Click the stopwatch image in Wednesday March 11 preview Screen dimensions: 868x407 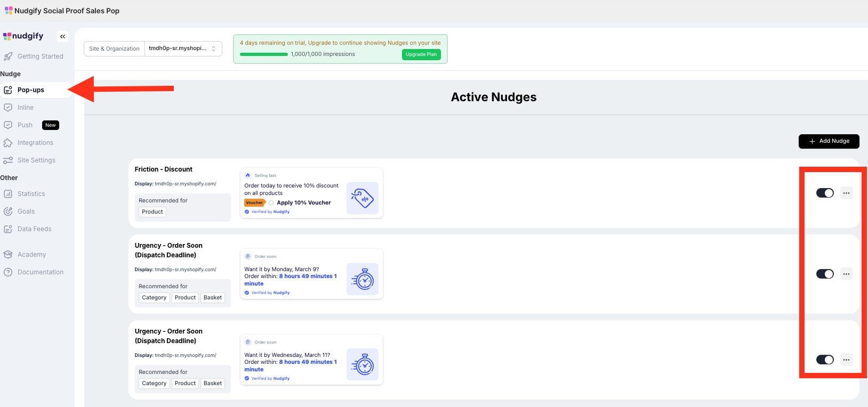pos(363,364)
